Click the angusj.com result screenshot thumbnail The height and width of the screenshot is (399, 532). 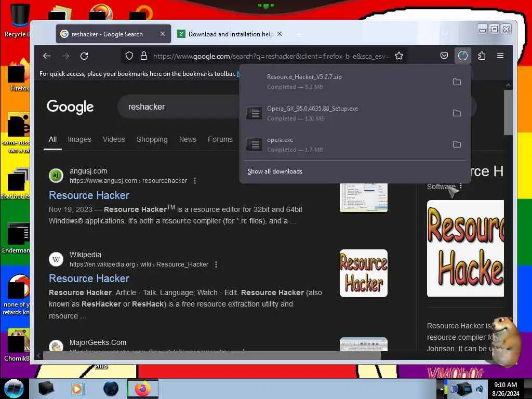pos(363,198)
